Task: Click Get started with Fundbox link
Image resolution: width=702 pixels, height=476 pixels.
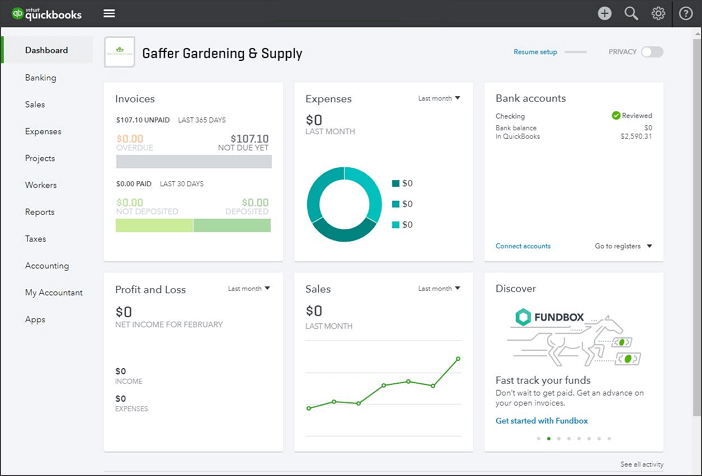Action: [x=542, y=421]
